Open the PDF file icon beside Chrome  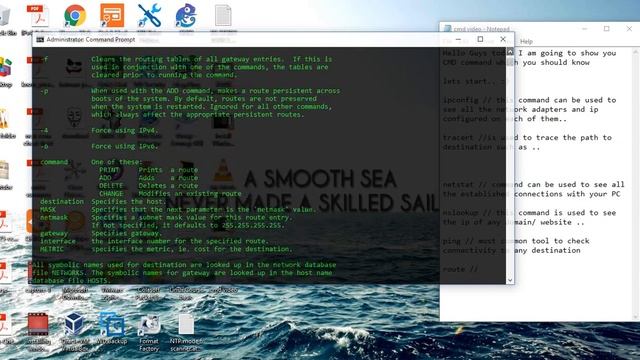click(x=38, y=16)
